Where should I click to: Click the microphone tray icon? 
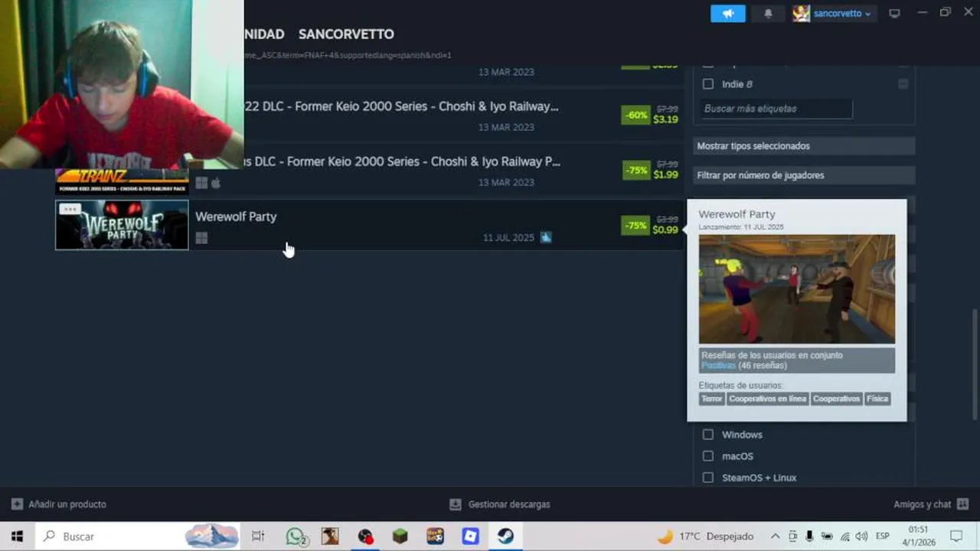[809, 536]
